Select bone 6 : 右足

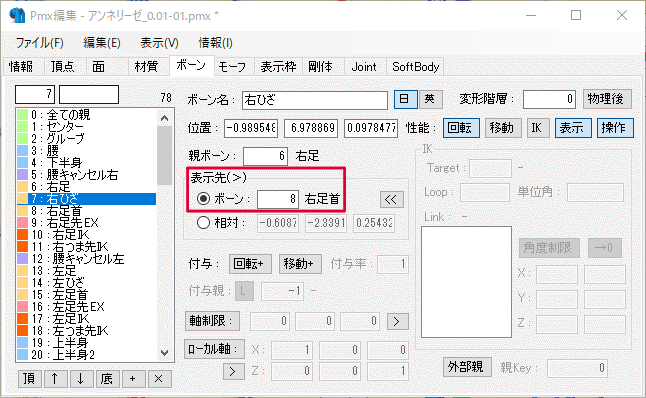(86, 187)
